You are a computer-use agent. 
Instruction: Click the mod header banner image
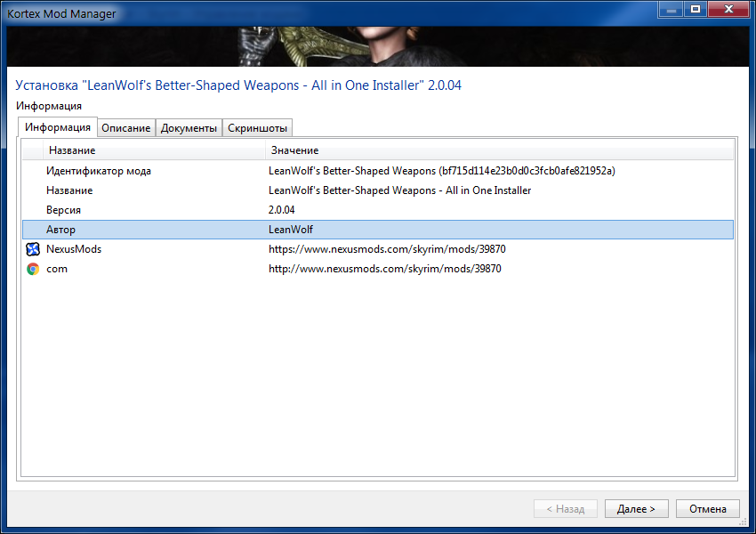[x=378, y=47]
